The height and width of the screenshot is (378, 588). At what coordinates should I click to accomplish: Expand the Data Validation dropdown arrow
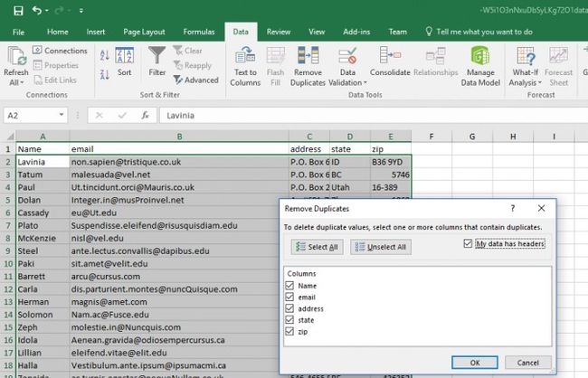tap(365, 82)
